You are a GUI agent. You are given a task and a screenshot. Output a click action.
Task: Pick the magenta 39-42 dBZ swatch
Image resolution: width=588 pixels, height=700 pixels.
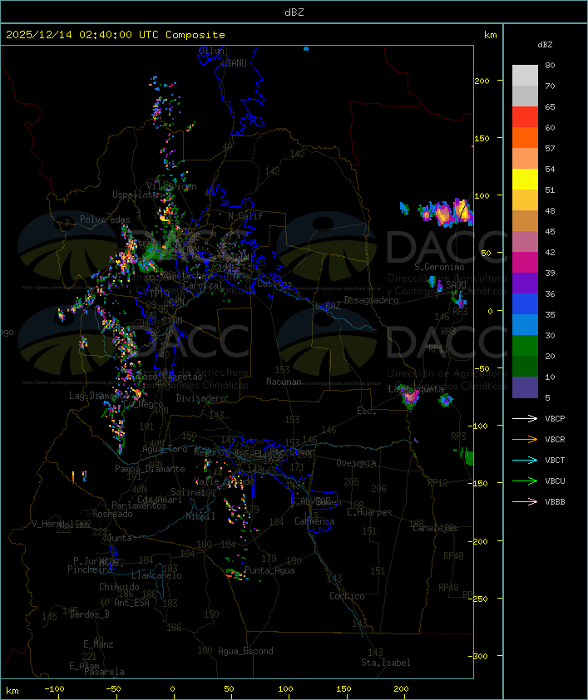(525, 263)
